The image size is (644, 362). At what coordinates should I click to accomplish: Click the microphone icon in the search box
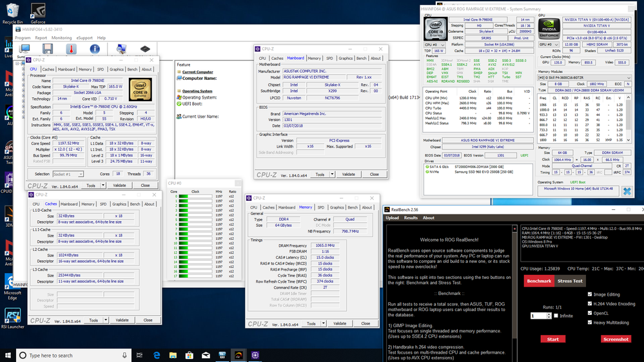click(x=124, y=356)
